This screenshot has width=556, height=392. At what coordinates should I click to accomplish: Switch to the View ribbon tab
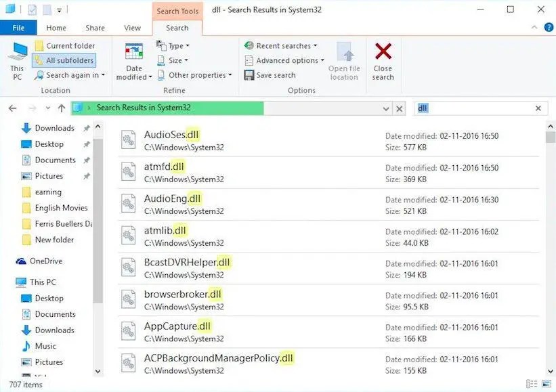point(132,28)
